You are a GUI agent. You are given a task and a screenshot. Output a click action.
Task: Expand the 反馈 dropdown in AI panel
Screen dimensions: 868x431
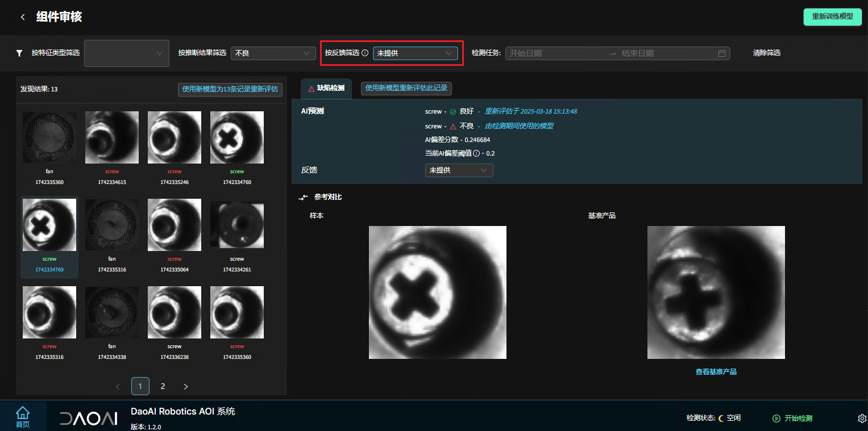coord(459,170)
